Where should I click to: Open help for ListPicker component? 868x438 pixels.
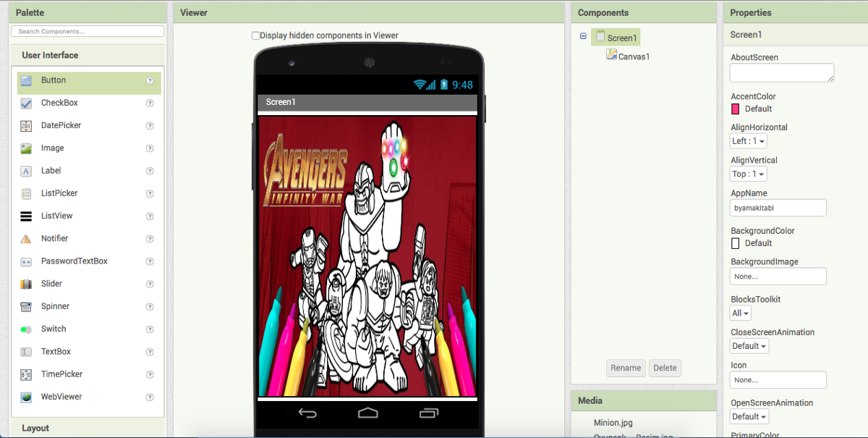pos(150,194)
